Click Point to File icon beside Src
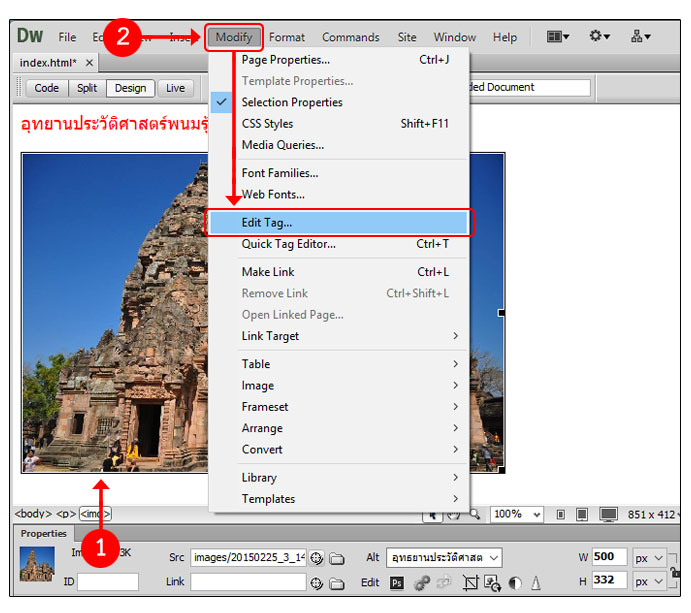 point(317,558)
